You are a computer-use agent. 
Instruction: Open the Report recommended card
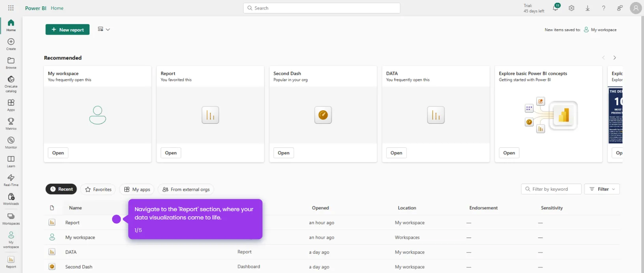coord(171,153)
